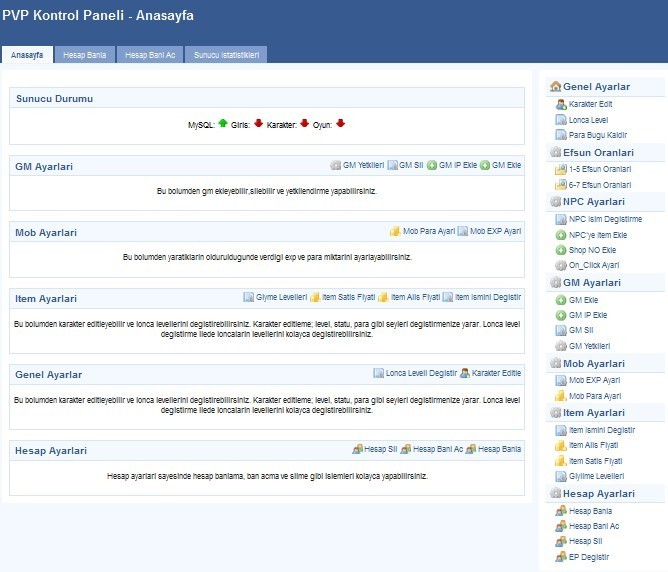Click the green MySQL status arrow icon
The width and height of the screenshot is (668, 572).
[x=223, y=123]
